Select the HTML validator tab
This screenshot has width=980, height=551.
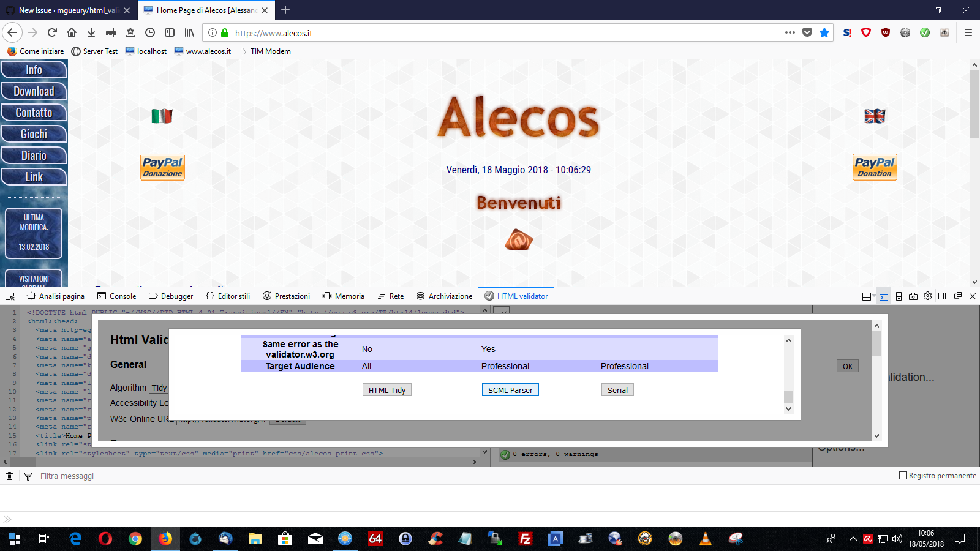[x=516, y=296]
